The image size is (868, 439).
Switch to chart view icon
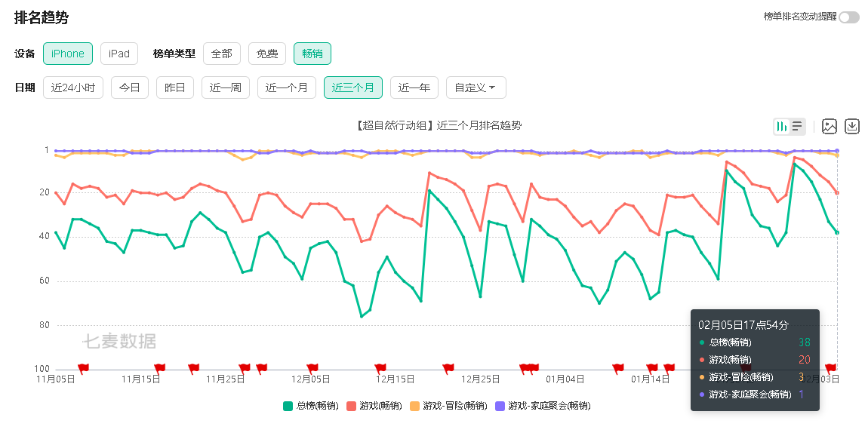[782, 127]
